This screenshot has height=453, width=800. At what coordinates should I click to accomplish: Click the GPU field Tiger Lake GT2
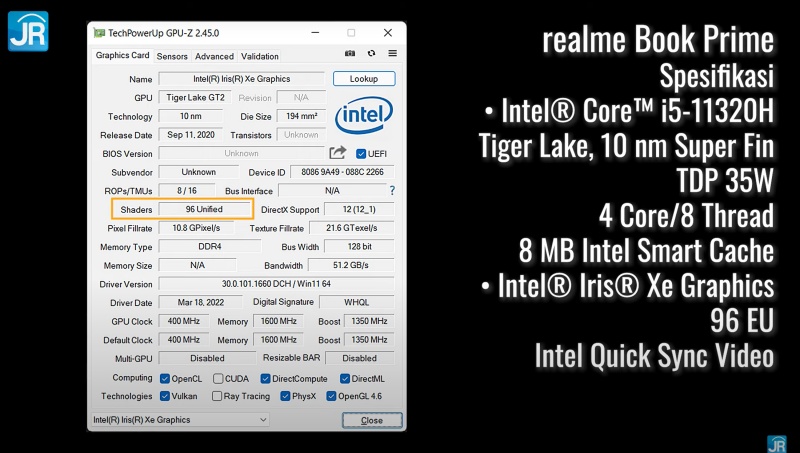click(x=195, y=97)
